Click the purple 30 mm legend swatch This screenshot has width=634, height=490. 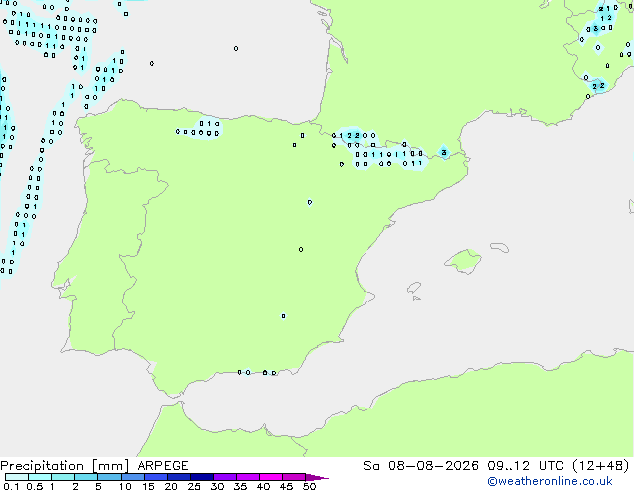[225, 477]
